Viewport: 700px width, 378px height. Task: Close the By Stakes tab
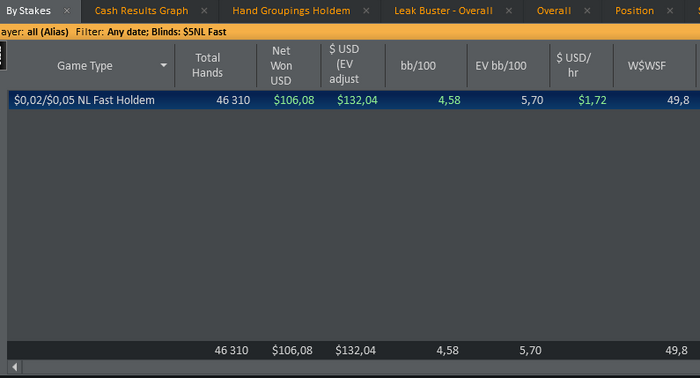(67, 11)
